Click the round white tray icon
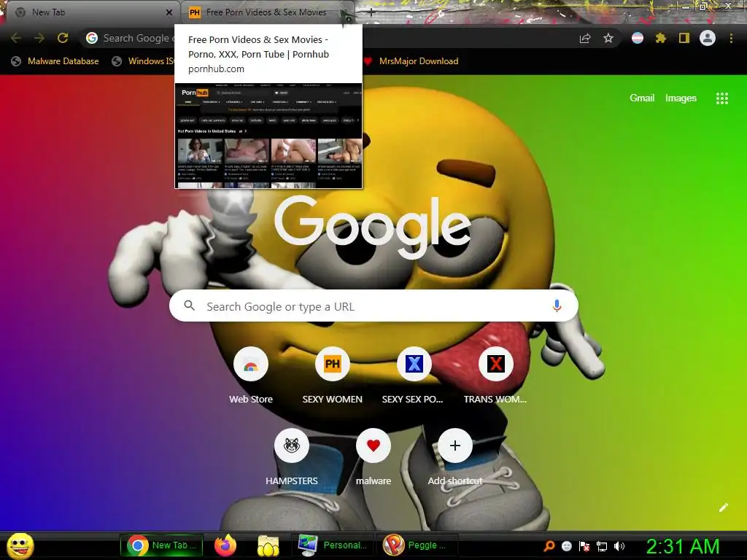Screen dimensions: 747x560 pos(567,546)
